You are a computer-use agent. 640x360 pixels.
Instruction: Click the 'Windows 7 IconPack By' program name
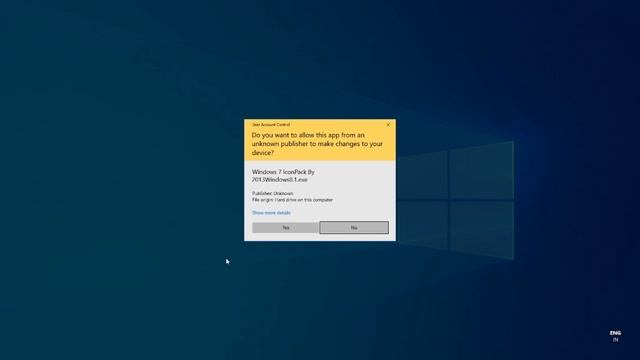point(283,176)
